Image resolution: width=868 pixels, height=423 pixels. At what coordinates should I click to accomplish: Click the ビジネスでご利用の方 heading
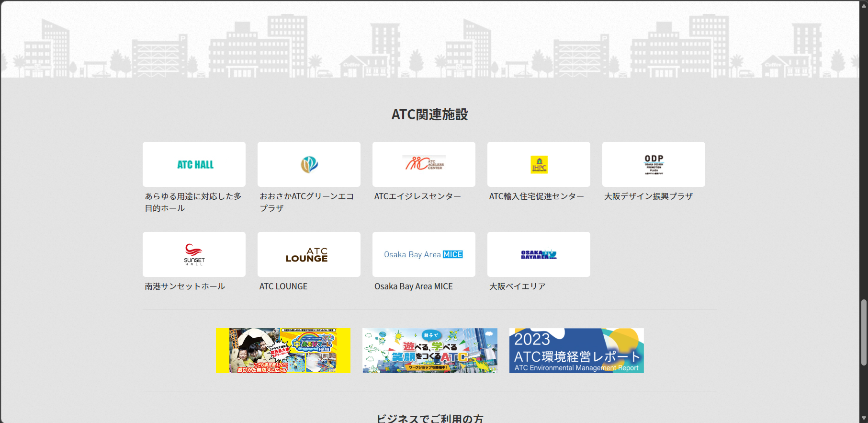pos(429,418)
